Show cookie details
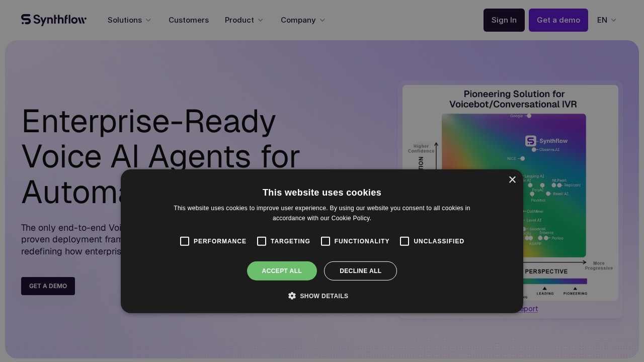 pyautogui.click(x=318, y=296)
